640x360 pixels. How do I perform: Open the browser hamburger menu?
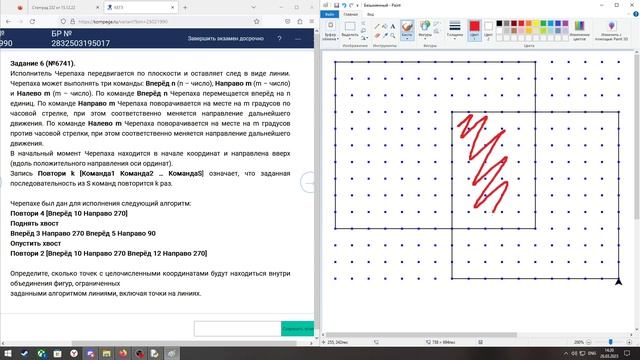coord(311,21)
